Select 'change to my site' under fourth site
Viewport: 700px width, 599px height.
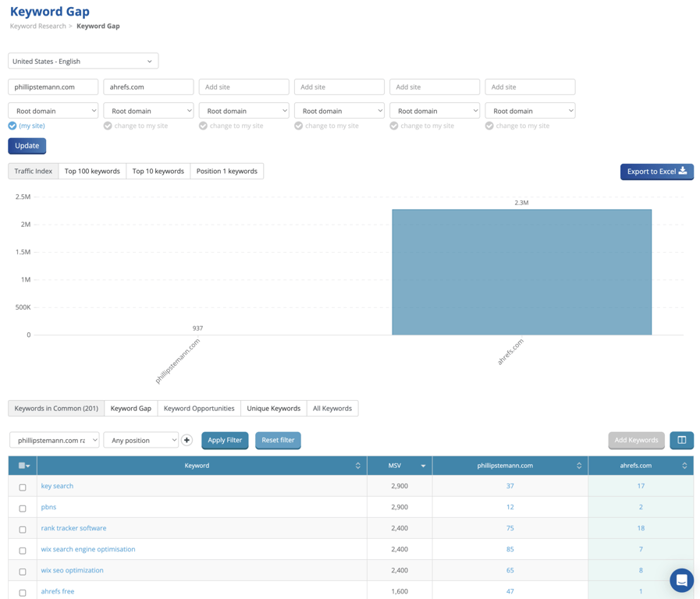click(327, 126)
